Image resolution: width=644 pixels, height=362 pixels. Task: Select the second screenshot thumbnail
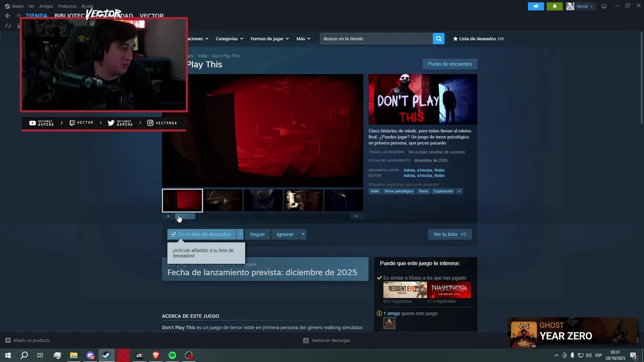(223, 201)
